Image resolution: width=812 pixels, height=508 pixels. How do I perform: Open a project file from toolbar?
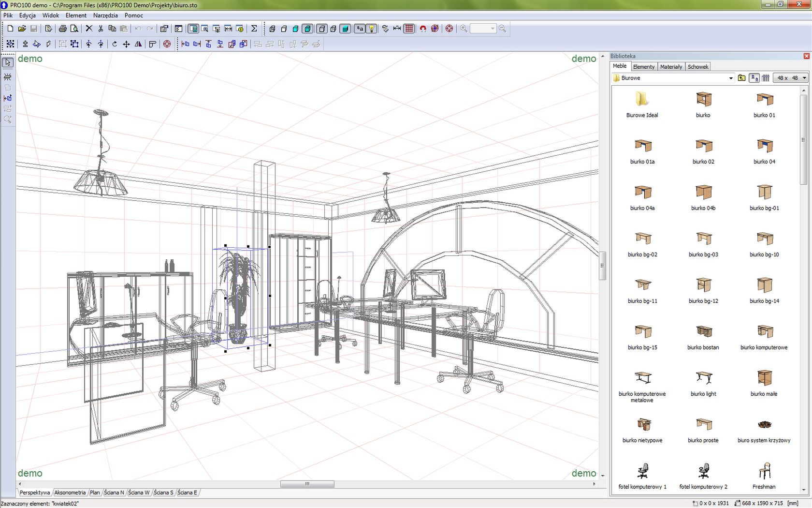click(22, 29)
